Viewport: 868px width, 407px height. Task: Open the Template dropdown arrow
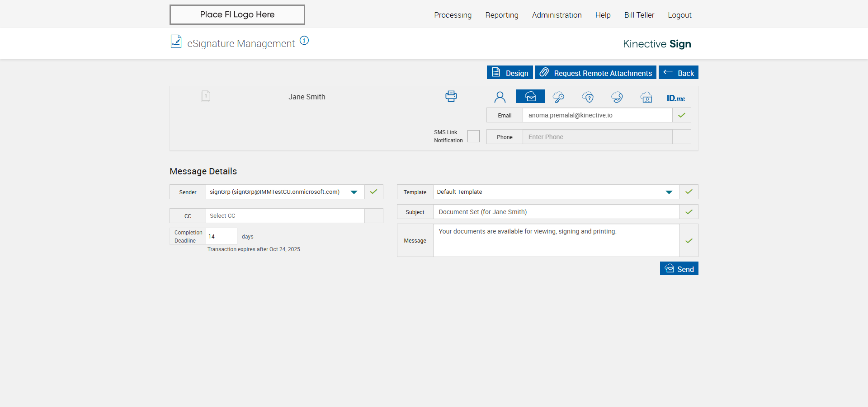[669, 192]
